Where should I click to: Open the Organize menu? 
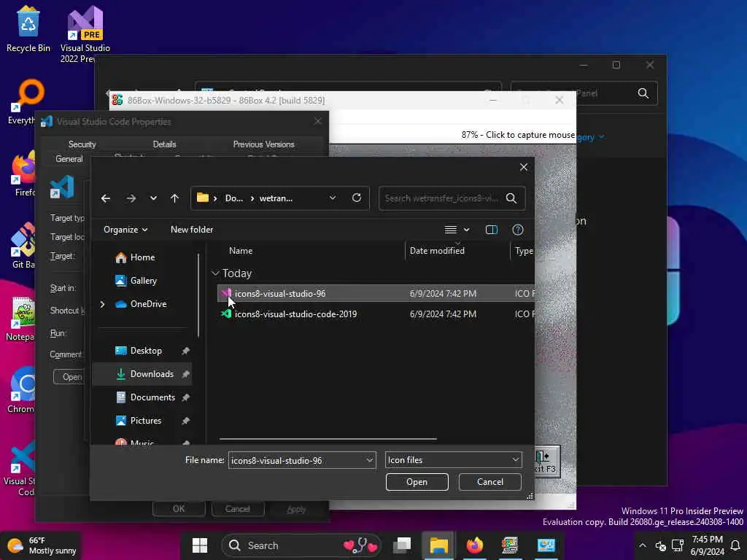click(125, 230)
